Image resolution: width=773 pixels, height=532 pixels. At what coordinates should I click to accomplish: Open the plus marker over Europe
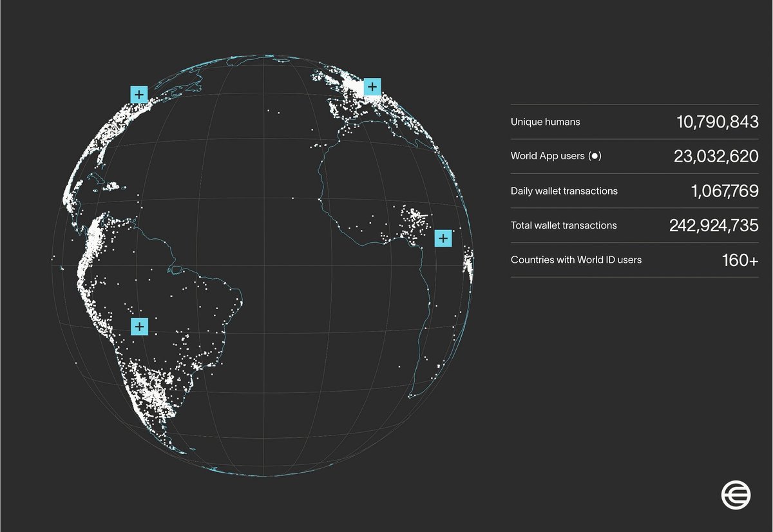(372, 86)
